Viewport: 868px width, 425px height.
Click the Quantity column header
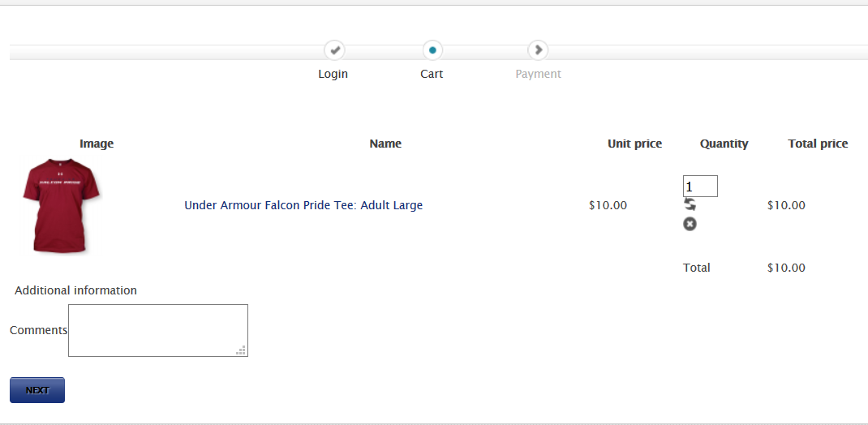coord(724,144)
